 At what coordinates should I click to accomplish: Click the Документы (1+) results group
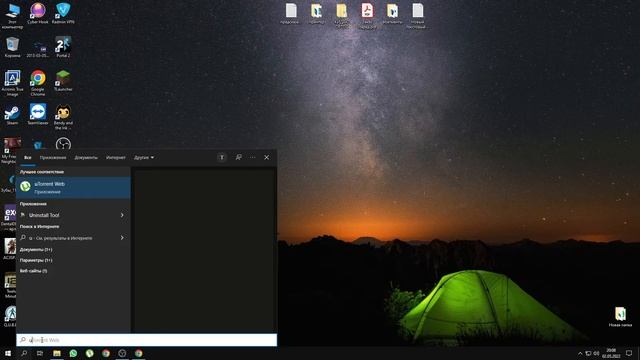(36, 249)
